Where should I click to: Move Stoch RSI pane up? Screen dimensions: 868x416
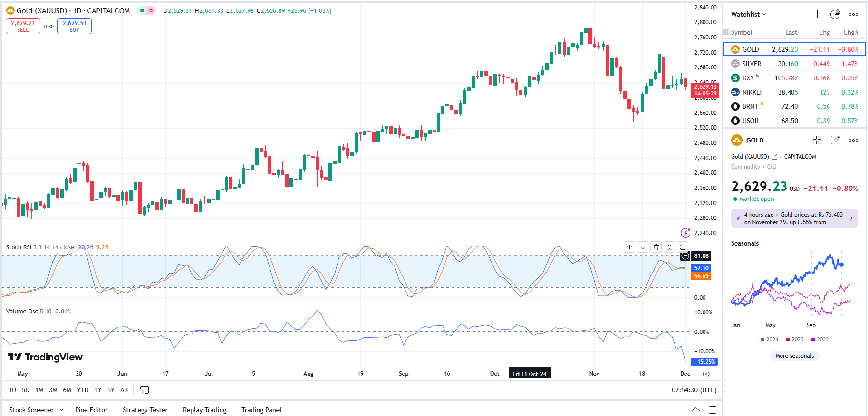[629, 247]
